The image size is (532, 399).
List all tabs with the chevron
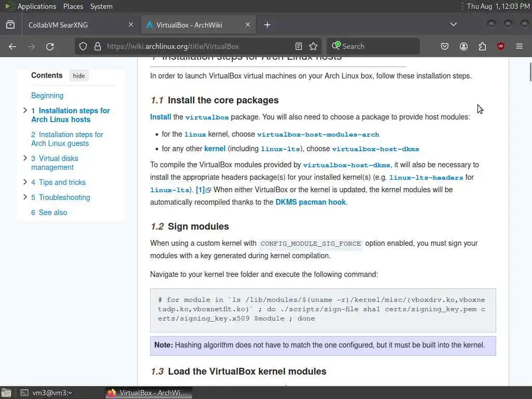(453, 24)
